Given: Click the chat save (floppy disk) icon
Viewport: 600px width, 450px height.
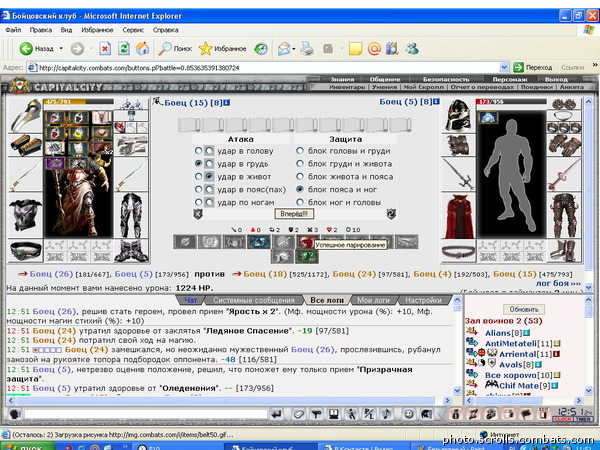Looking at the screenshot, I should [x=334, y=414].
